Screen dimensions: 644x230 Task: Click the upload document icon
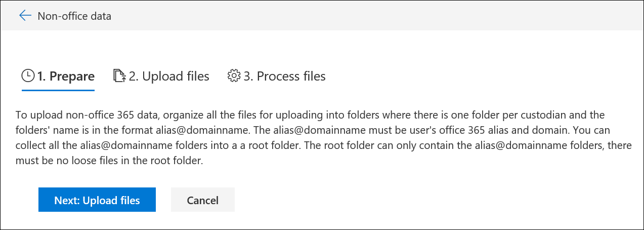(119, 76)
